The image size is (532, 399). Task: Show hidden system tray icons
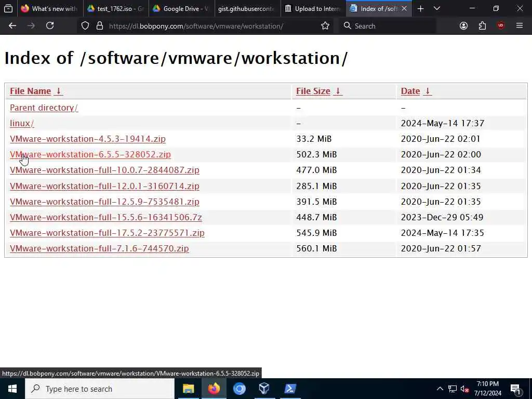[440, 389]
